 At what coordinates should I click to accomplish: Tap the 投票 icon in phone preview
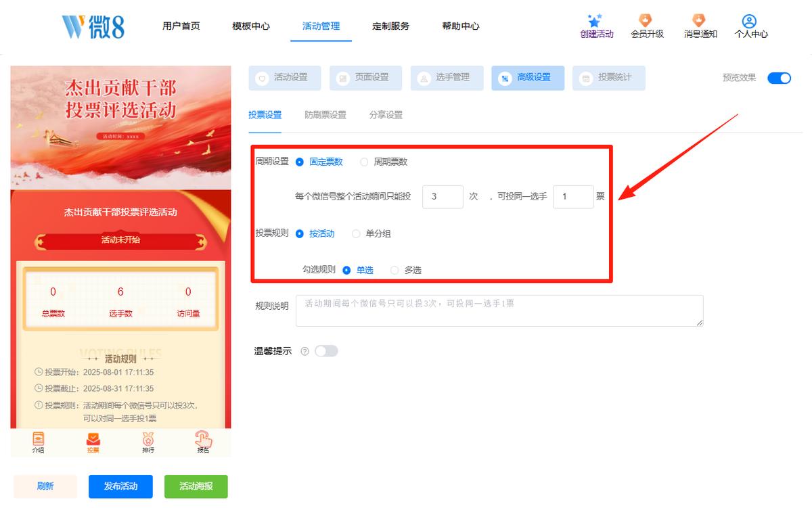click(94, 439)
